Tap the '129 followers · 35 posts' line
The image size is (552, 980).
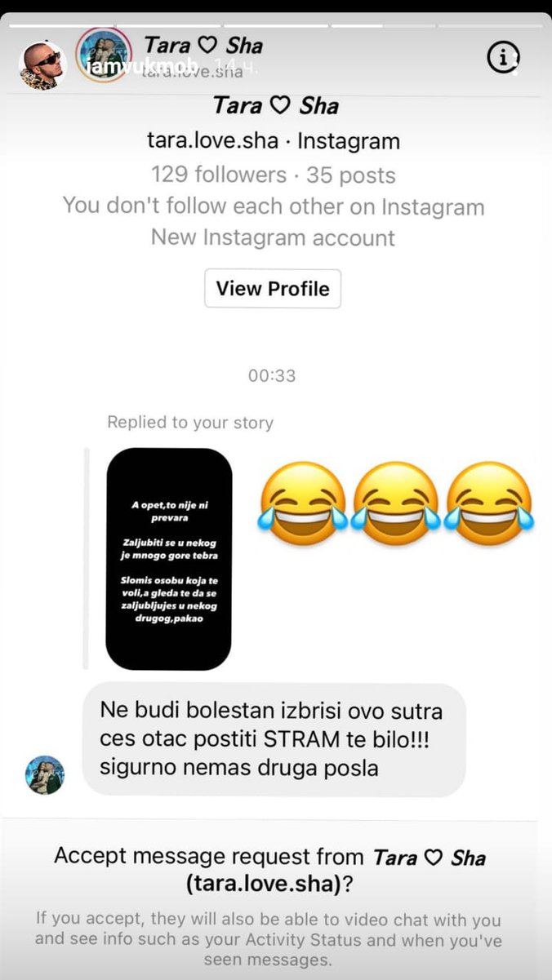pyautogui.click(x=274, y=175)
